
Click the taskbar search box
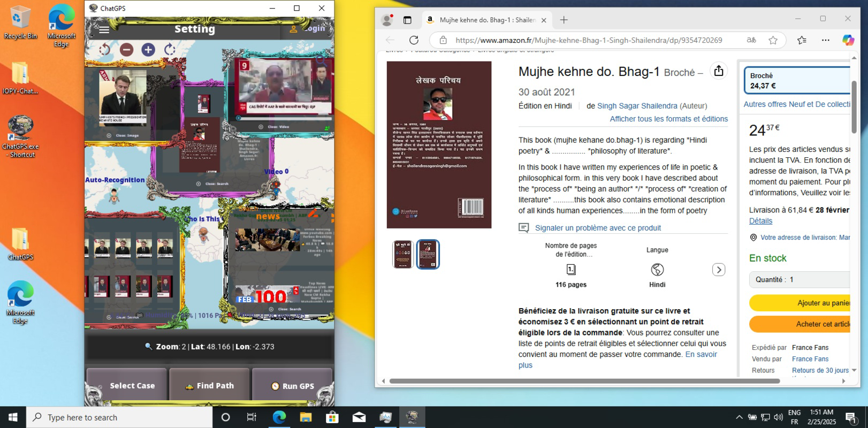click(x=119, y=417)
